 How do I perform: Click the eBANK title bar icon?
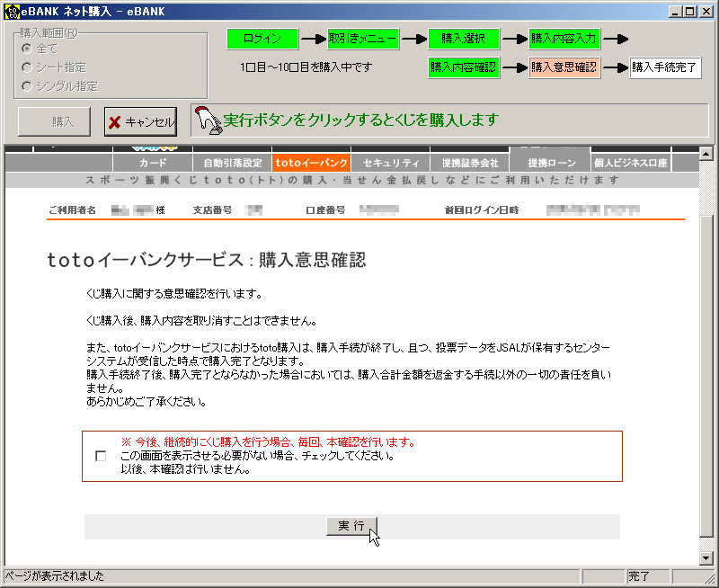point(12,10)
